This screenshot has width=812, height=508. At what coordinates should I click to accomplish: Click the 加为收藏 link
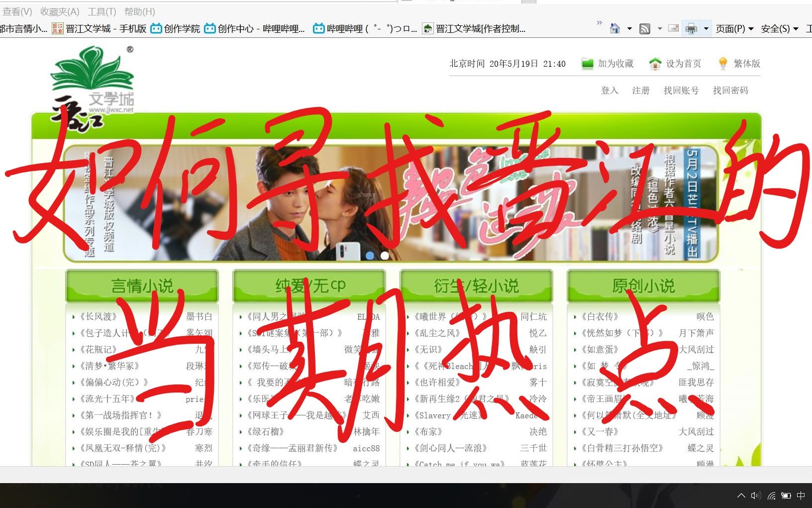coord(615,63)
